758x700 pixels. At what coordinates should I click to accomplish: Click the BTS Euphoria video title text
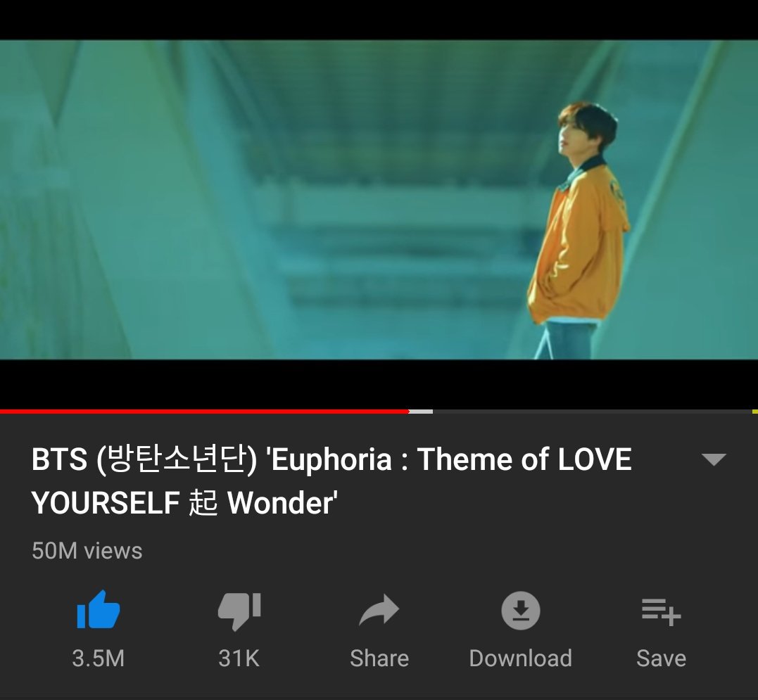(x=331, y=481)
